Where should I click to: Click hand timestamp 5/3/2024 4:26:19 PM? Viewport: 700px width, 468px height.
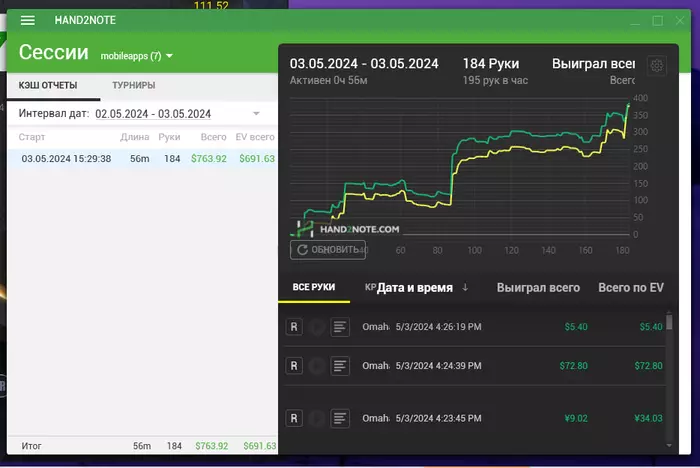(438, 327)
